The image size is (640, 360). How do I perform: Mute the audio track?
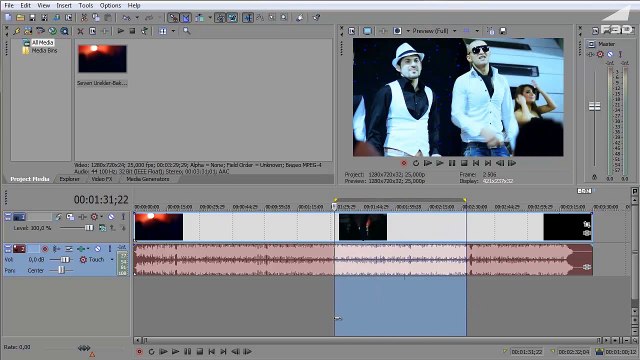[98, 249]
